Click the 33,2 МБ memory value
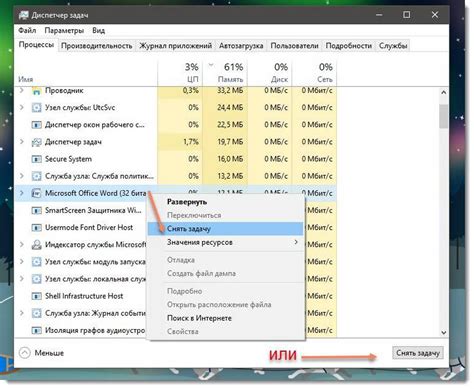 click(230, 90)
